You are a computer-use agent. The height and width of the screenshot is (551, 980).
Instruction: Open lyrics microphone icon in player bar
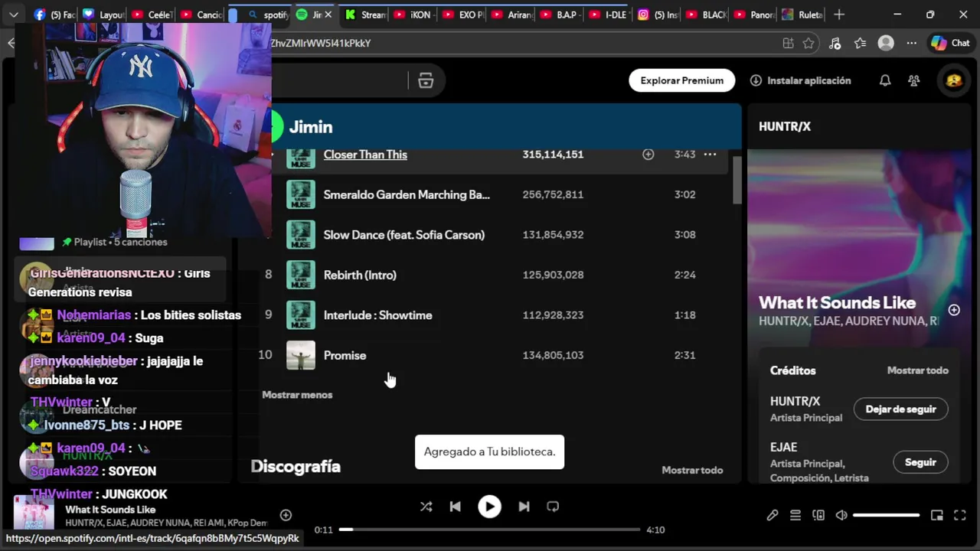click(x=773, y=516)
